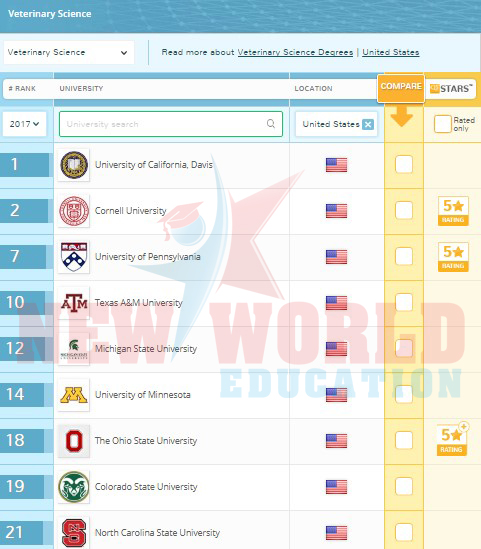The width and height of the screenshot is (481, 549).
Task: Open the Texas A&M University page
Action: coord(139,303)
